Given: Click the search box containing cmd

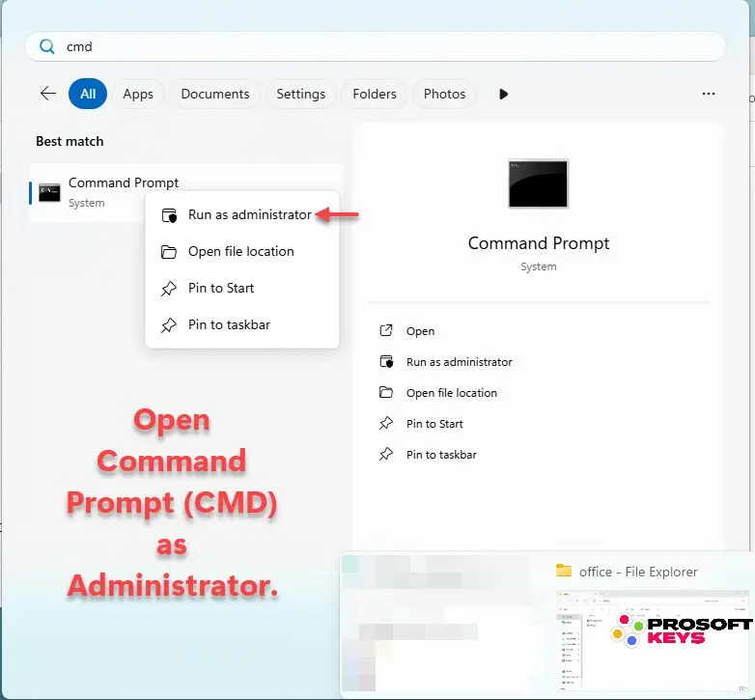Looking at the screenshot, I should pyautogui.click(x=386, y=46).
